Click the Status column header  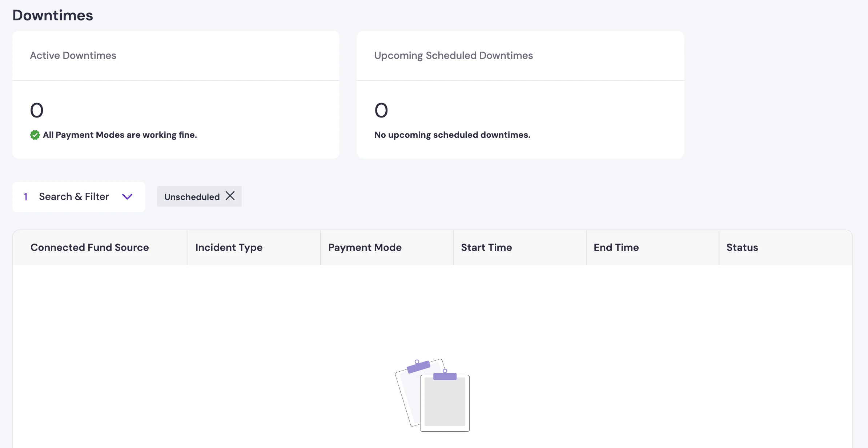[742, 248]
